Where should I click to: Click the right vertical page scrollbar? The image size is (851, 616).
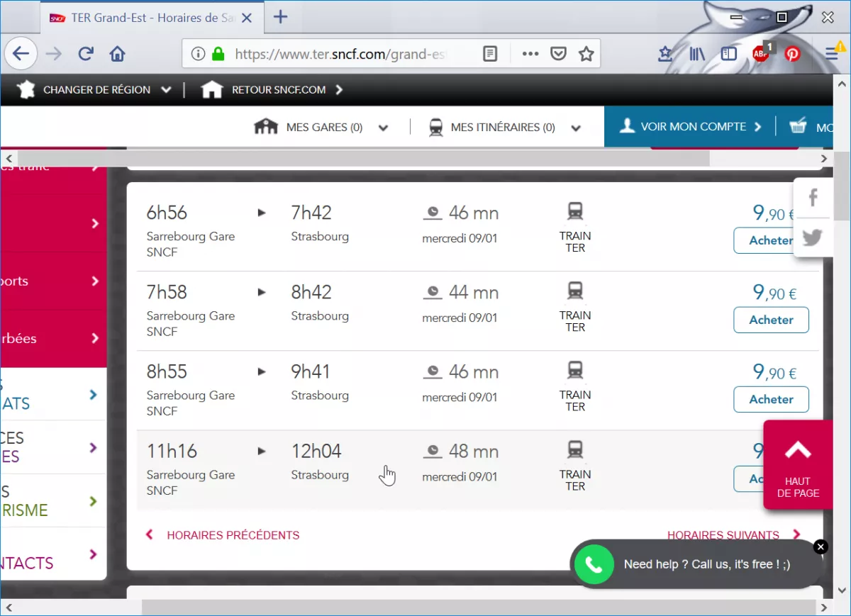pos(841,188)
